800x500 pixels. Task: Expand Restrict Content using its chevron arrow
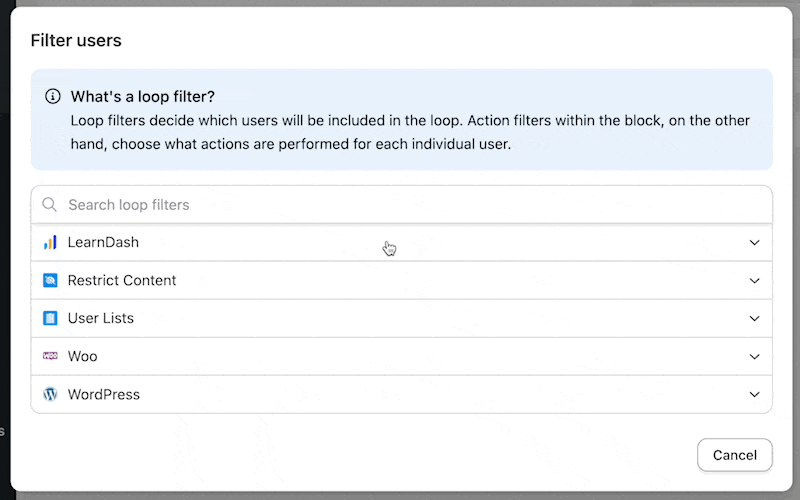(x=754, y=281)
